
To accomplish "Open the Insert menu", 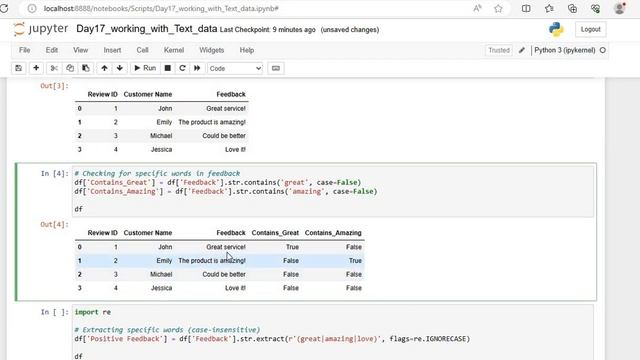I will (112, 50).
